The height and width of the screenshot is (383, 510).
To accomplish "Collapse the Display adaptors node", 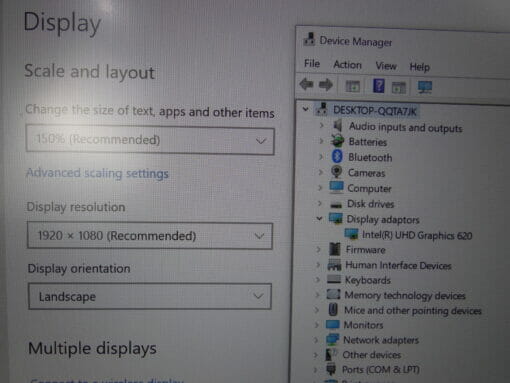I will point(319,219).
